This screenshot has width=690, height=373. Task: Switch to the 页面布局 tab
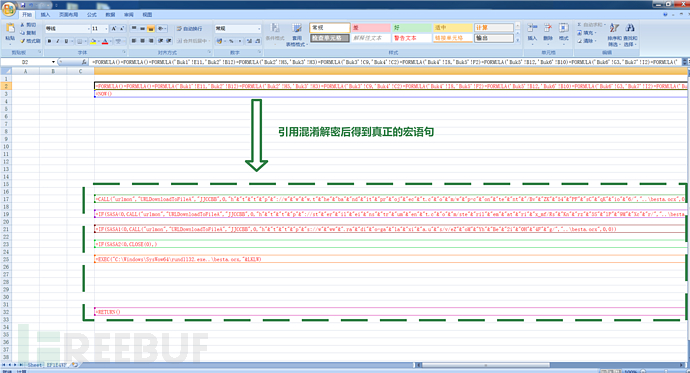coord(68,15)
